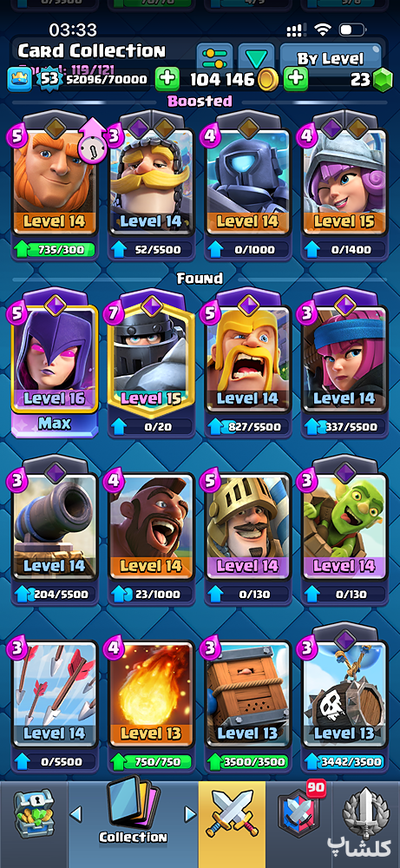Tap the blue crown King level icon
Screen dimensions: 400x868
[x=19, y=80]
